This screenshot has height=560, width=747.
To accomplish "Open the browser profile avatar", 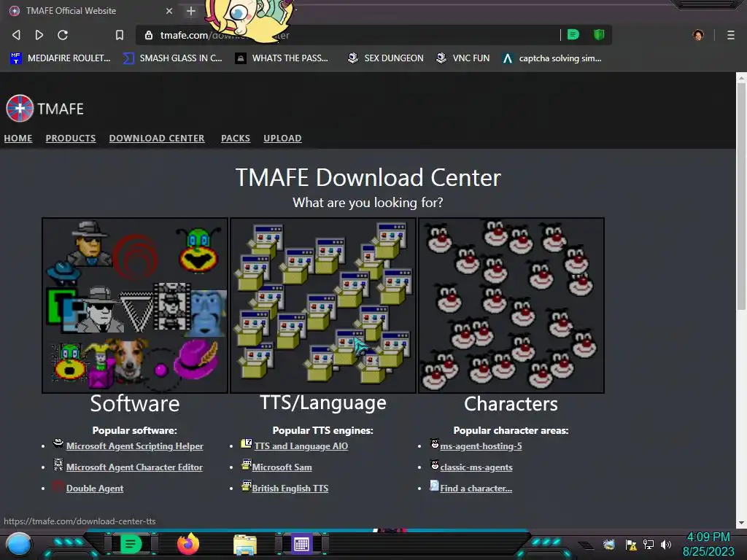I will pyautogui.click(x=698, y=35).
